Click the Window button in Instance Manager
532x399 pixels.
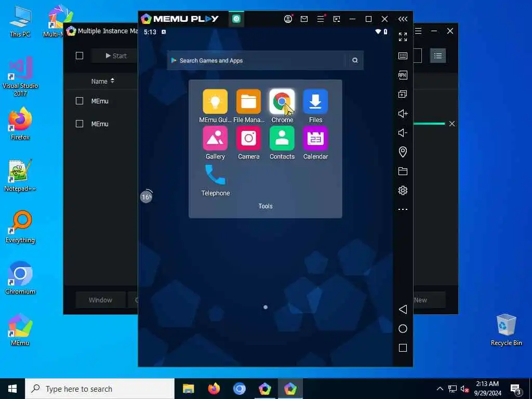(x=100, y=300)
